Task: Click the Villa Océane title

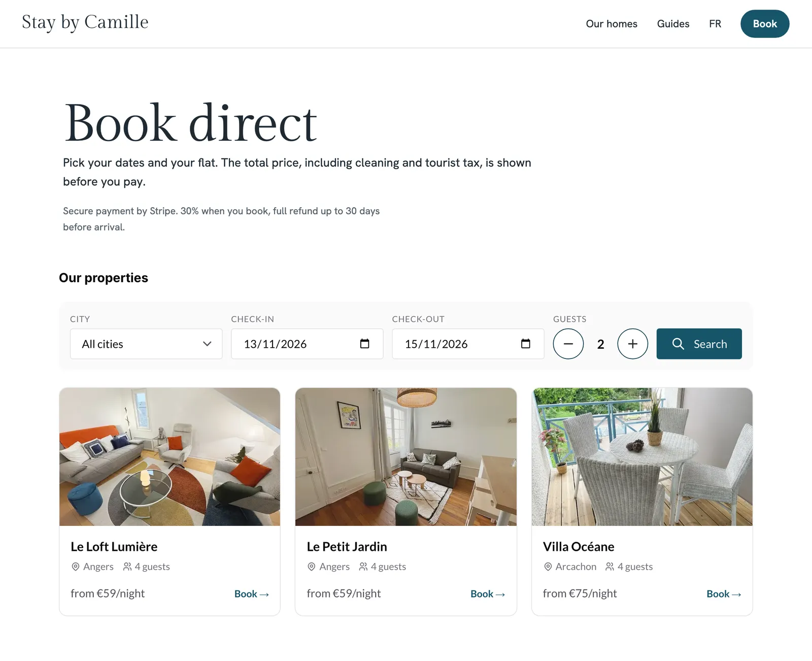Action: [579, 547]
